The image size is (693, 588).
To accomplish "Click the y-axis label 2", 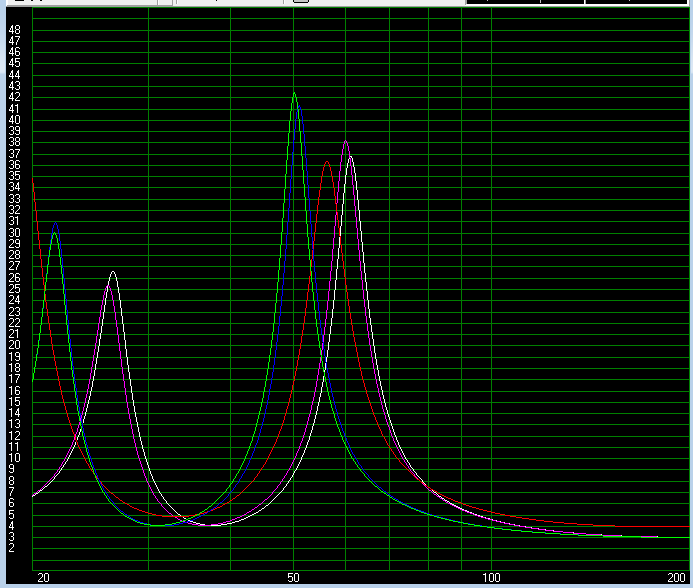I will (x=12, y=548).
